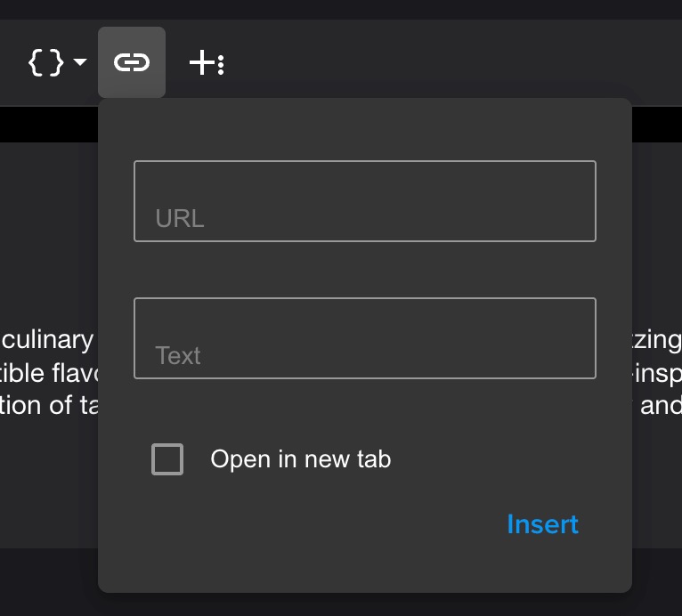Enable the Open in new tab checkbox

167,459
